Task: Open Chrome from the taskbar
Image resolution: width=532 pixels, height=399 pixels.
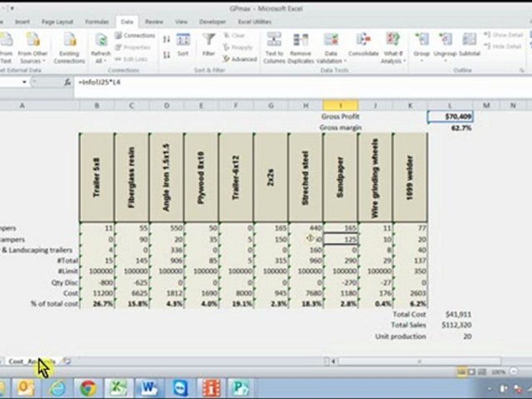Action: [88, 387]
